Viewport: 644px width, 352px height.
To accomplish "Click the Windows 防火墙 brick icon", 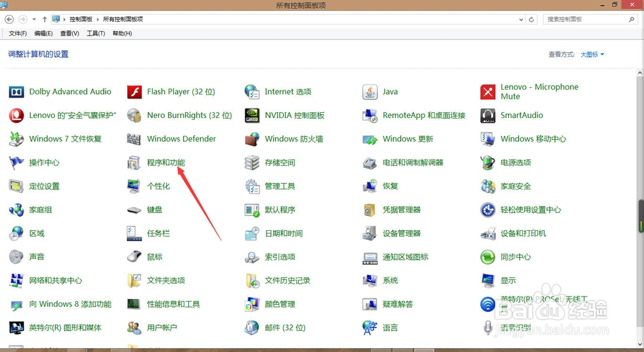I will pos(252,139).
